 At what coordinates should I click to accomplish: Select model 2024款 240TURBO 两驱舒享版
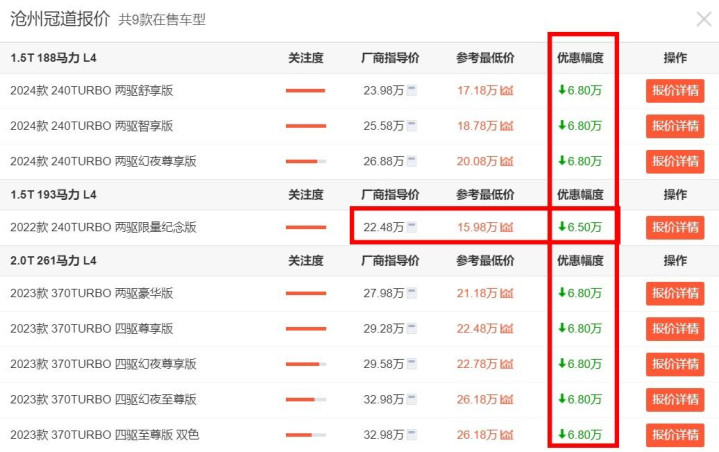(x=92, y=90)
